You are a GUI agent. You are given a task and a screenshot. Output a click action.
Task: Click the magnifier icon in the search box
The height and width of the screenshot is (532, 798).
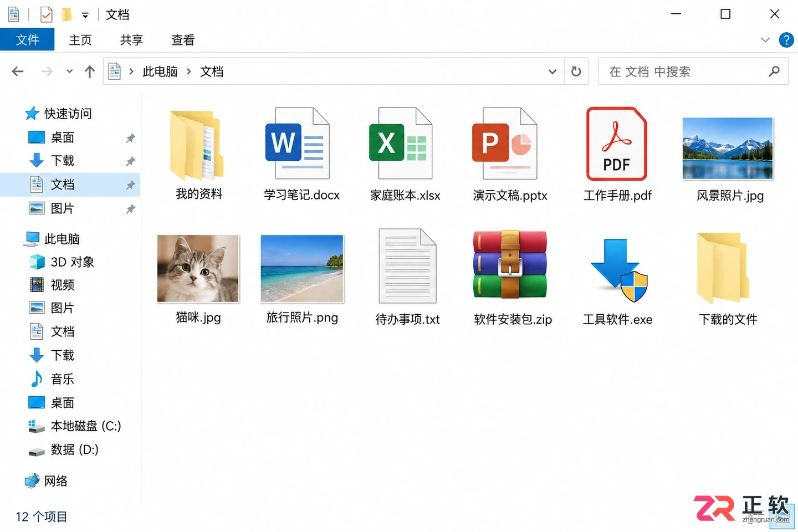[774, 71]
